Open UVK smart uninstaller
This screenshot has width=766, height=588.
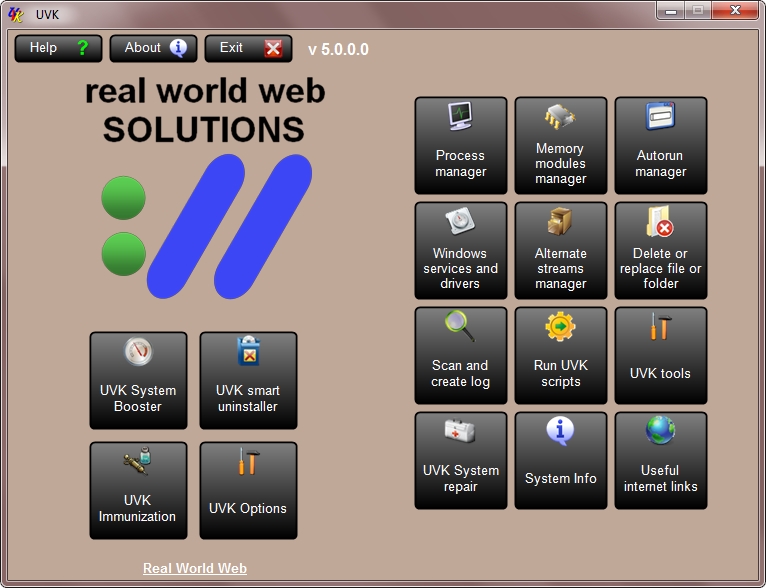point(248,380)
